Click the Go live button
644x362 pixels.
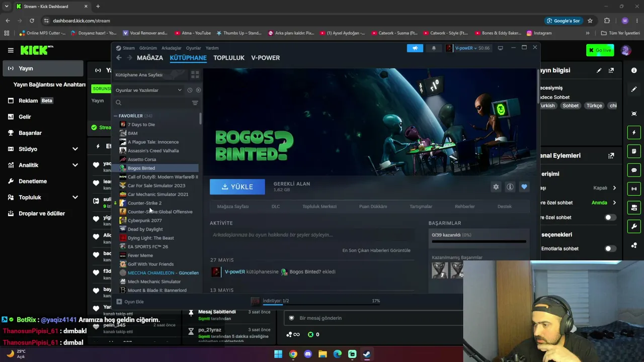[600, 50]
